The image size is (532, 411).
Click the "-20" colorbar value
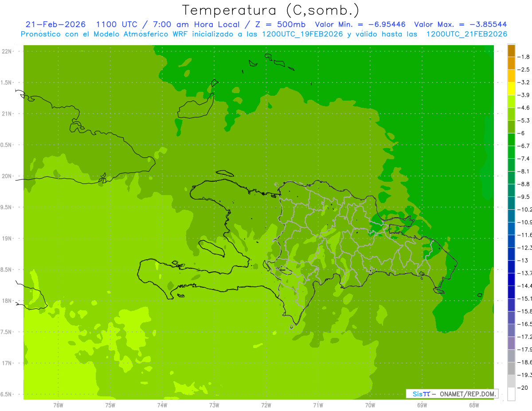click(x=522, y=388)
